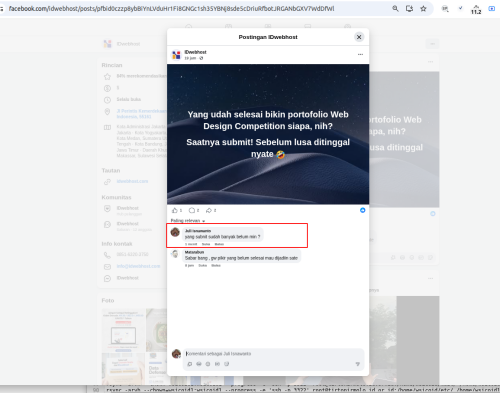Click the Matanabun commenter name
This screenshot has width=500, height=393.
194,252
